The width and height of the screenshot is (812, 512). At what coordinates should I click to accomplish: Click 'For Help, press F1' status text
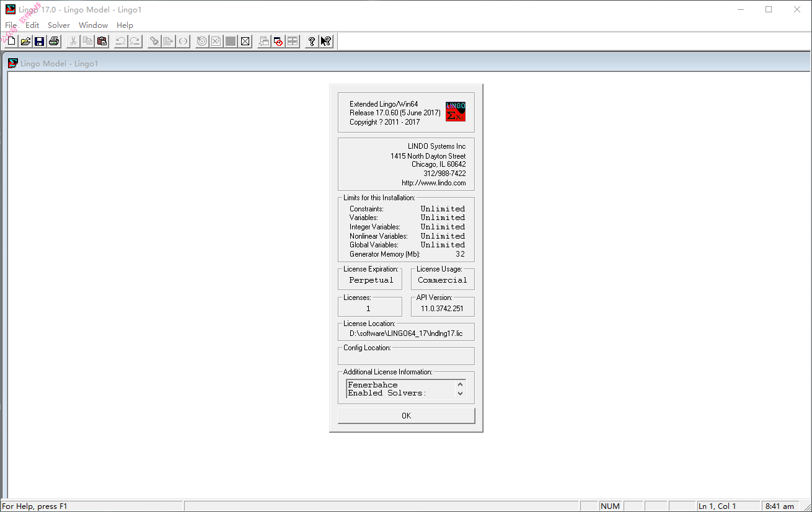tap(35, 506)
